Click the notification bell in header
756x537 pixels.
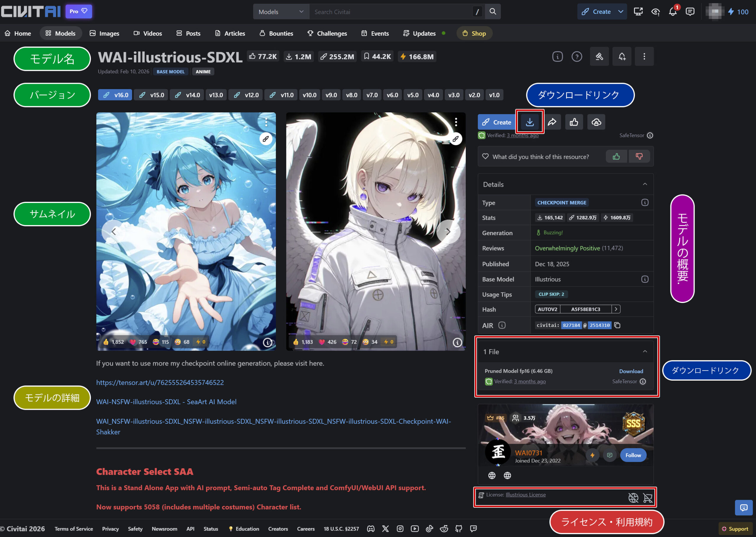coord(672,12)
